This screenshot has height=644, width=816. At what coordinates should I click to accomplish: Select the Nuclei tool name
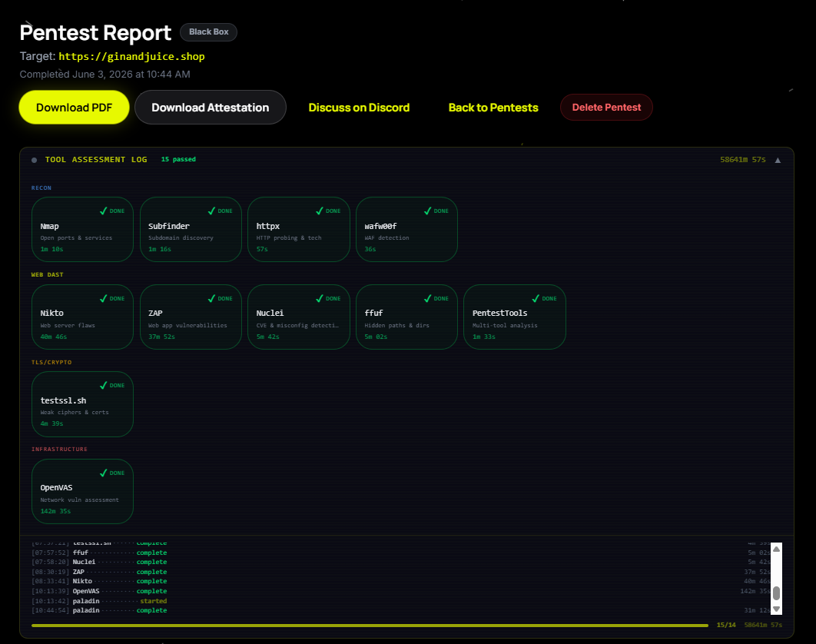270,313
